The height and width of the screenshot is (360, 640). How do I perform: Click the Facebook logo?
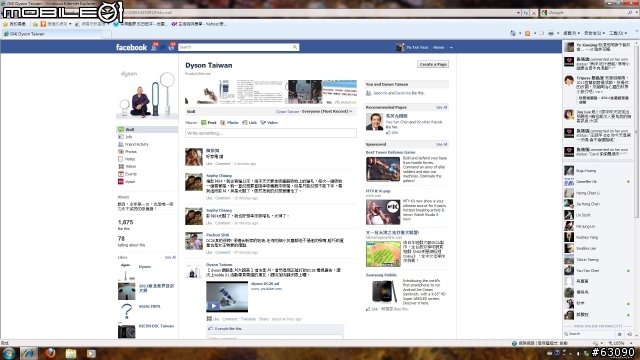(x=131, y=47)
